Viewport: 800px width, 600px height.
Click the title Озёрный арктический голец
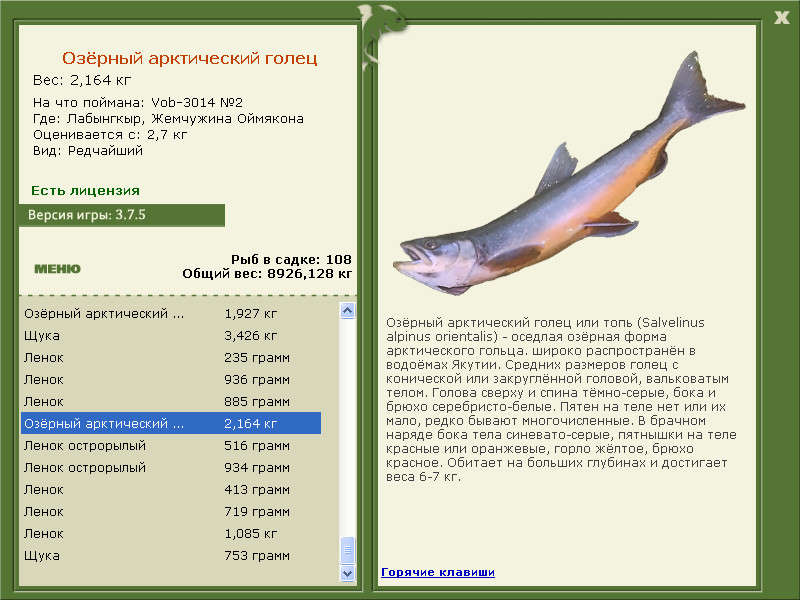coord(189,58)
